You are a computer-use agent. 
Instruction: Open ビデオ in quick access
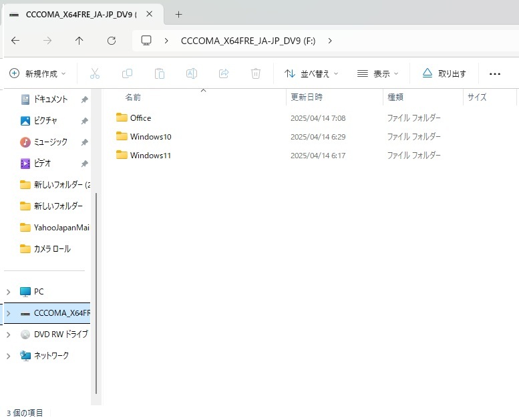pos(36,163)
